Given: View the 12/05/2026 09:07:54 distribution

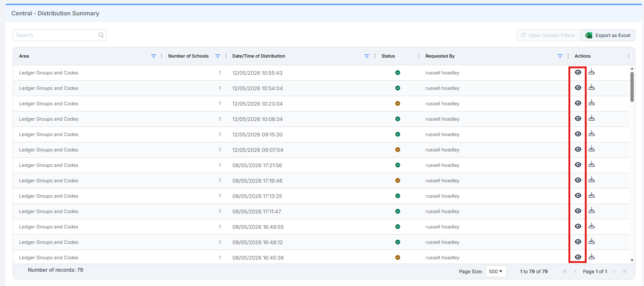Looking at the screenshot, I should pyautogui.click(x=578, y=149).
